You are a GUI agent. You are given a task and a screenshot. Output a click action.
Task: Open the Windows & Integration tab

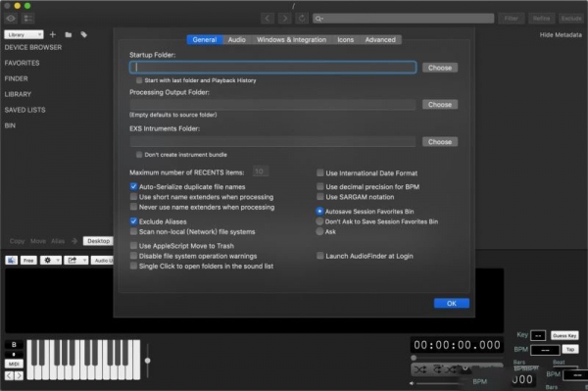(x=291, y=40)
